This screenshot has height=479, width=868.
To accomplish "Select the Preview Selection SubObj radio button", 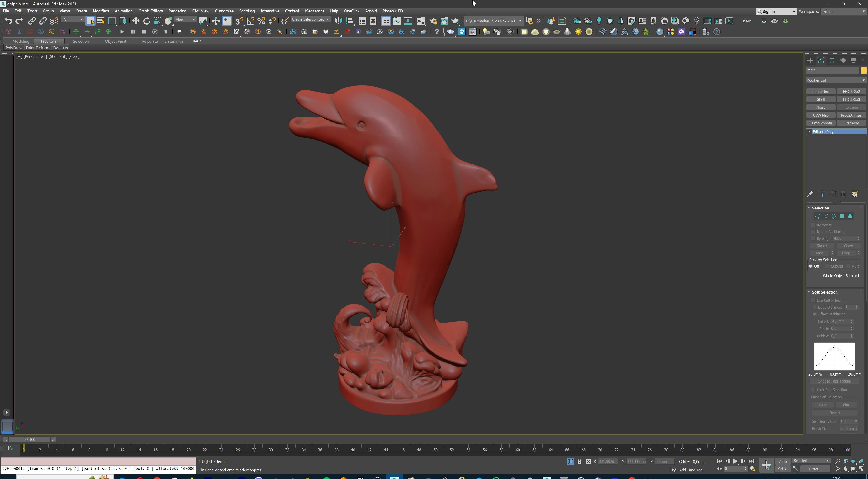I will (x=827, y=266).
